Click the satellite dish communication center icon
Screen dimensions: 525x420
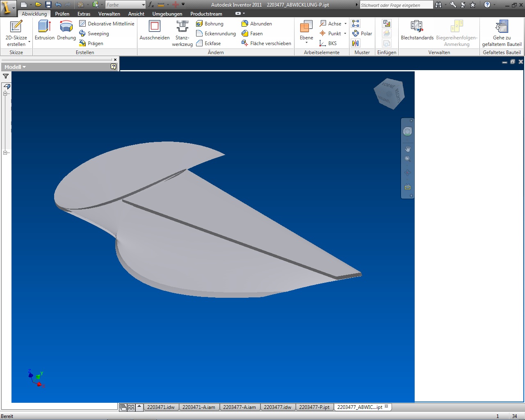463,5
